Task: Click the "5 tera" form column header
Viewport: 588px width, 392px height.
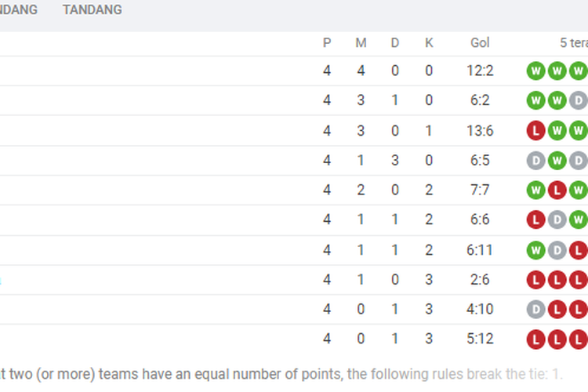Action: point(572,43)
